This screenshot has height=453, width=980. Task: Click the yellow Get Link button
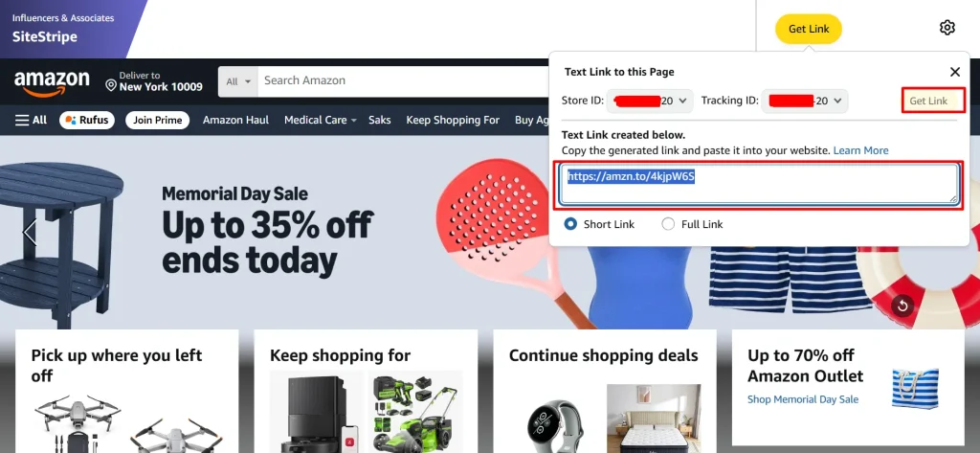coord(809,29)
